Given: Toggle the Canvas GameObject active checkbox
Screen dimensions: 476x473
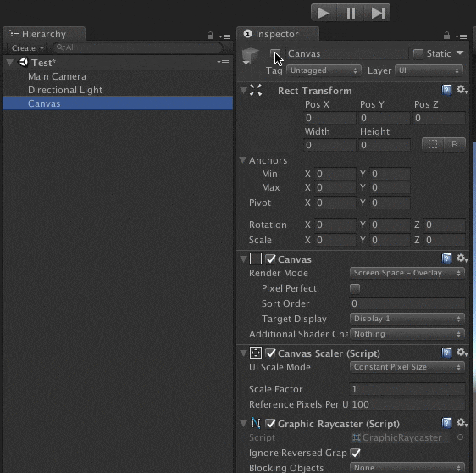Looking at the screenshot, I should point(275,53).
